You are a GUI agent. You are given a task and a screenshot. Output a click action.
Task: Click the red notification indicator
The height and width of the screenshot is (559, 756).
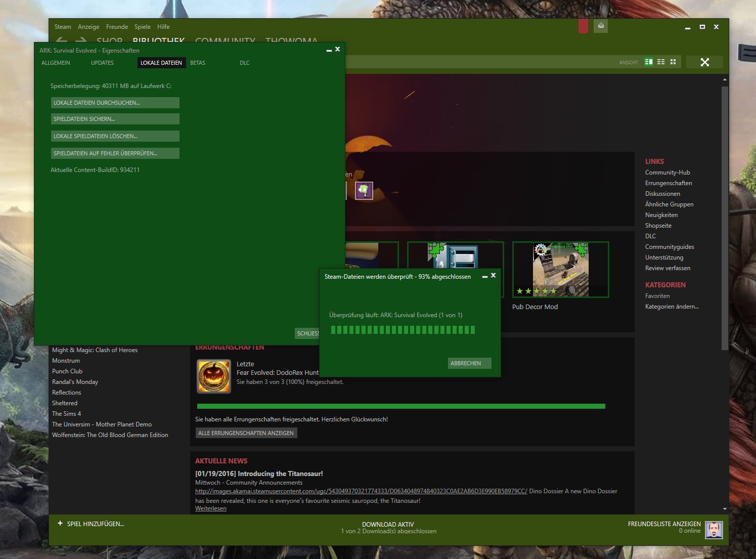click(x=583, y=26)
